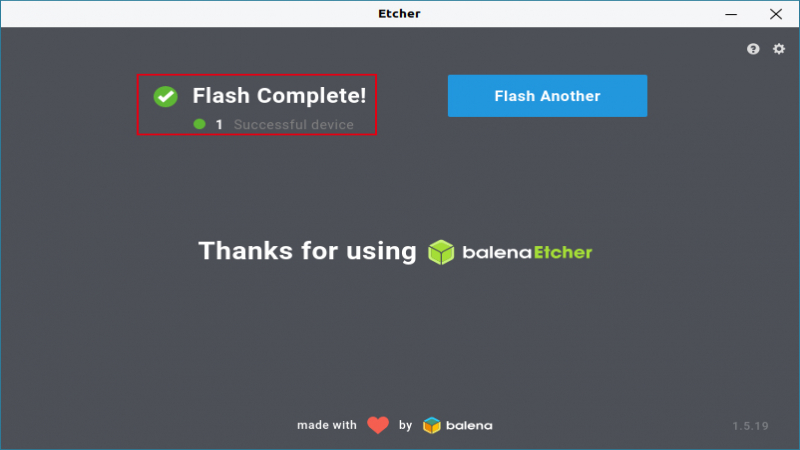This screenshot has width=800, height=450.
Task: Click the Successful device label
Action: click(x=293, y=124)
